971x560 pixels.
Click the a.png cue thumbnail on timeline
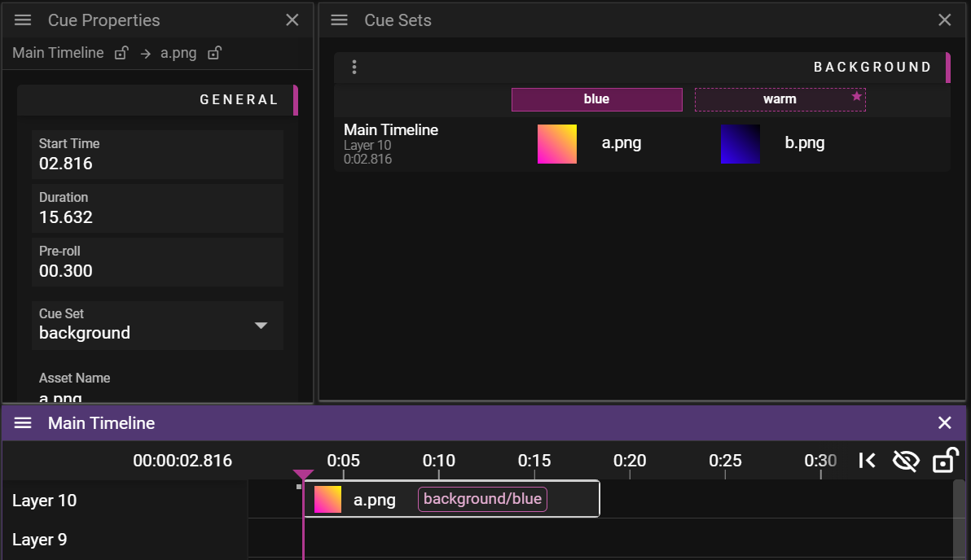(x=327, y=499)
